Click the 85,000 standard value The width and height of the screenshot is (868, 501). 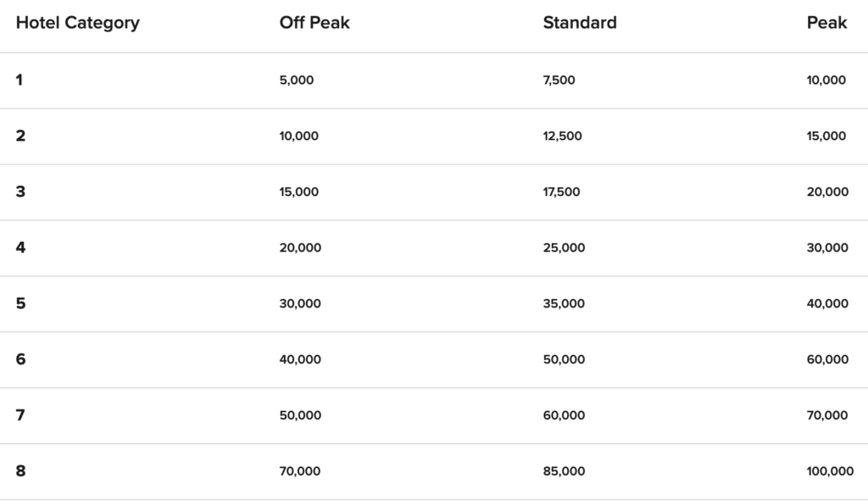tap(564, 471)
